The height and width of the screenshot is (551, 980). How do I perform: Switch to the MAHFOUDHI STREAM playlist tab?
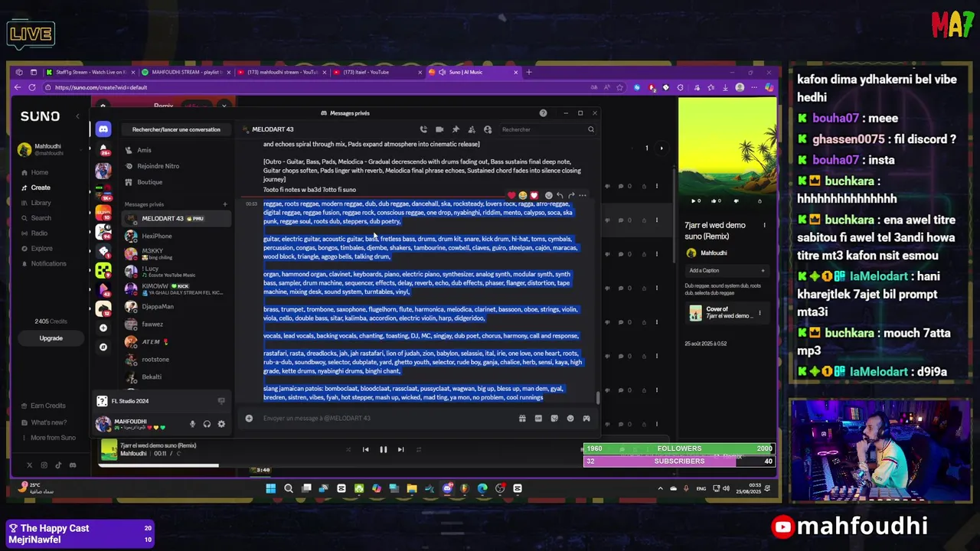pos(186,72)
